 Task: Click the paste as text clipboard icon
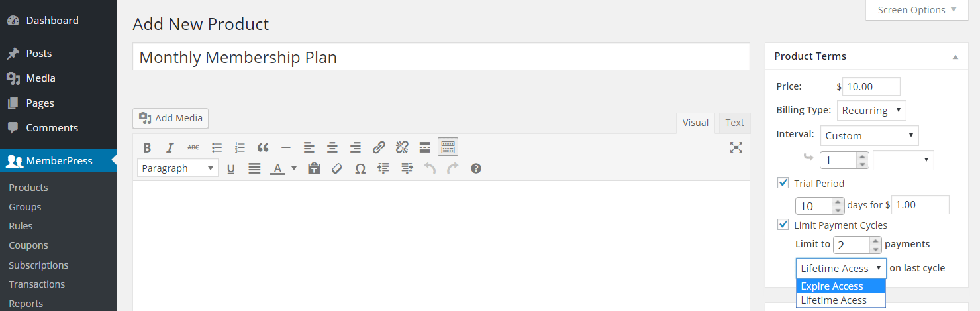314,168
